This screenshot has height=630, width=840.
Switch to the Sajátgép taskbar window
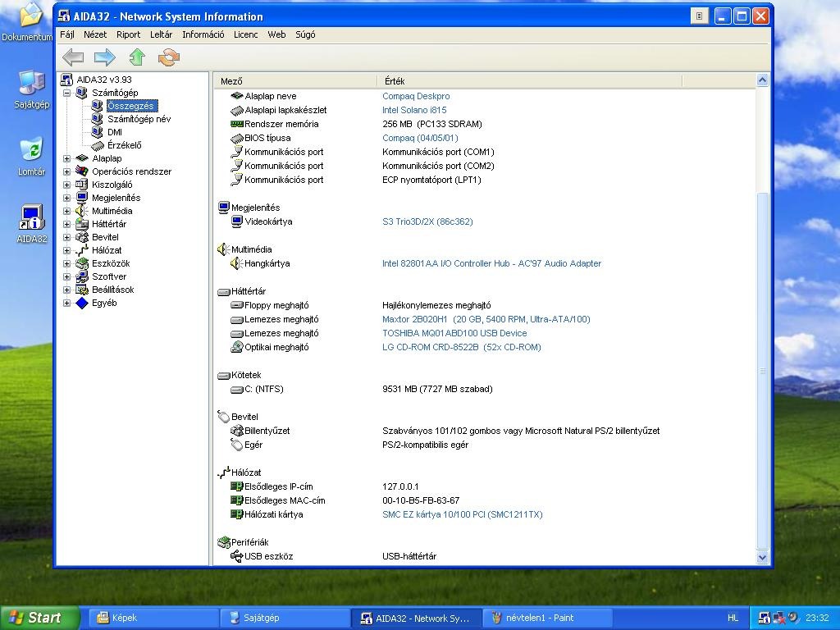point(284,618)
